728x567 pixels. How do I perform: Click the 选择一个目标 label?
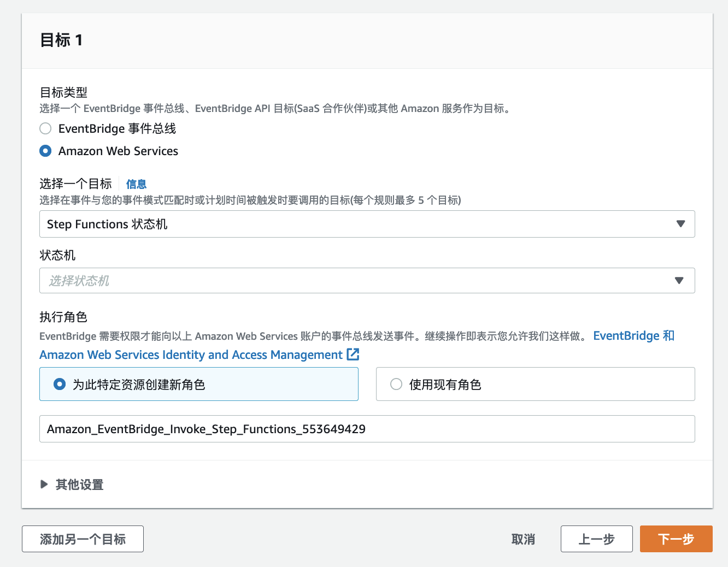click(x=75, y=184)
